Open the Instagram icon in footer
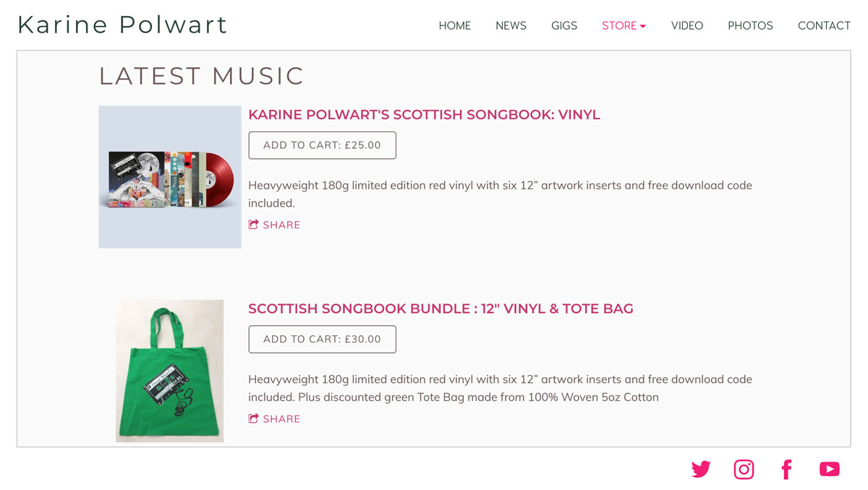Image resolution: width=868 pixels, height=490 pixels. pyautogui.click(x=744, y=470)
